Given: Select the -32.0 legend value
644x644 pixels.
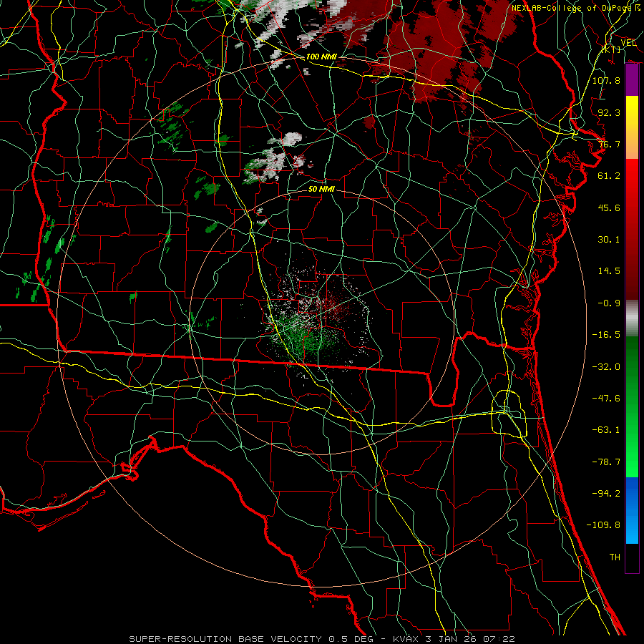Looking at the screenshot, I should tap(606, 367).
